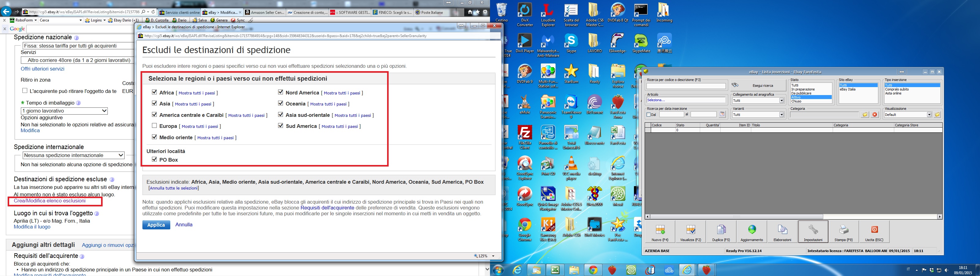Expand the Varianti dropdown in Ready Pro

[782, 115]
